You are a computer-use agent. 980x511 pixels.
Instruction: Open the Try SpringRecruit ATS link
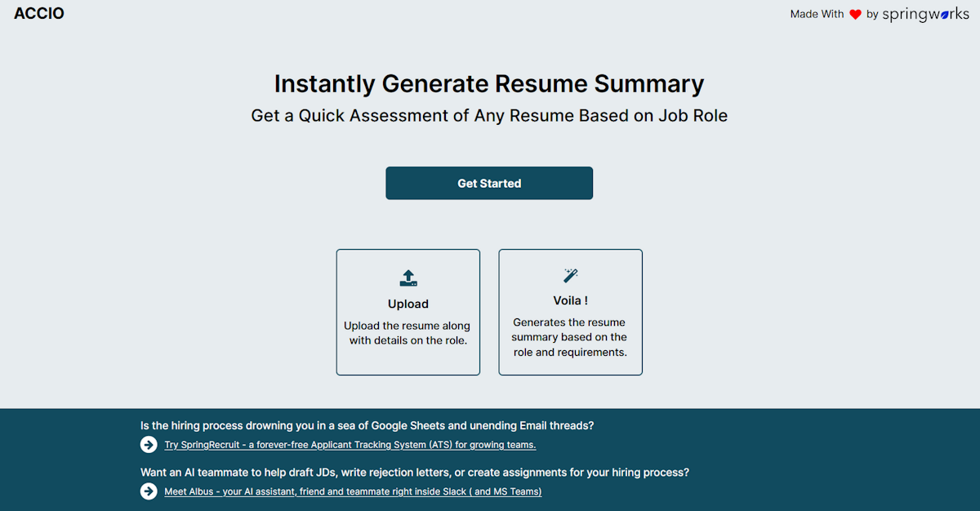pyautogui.click(x=350, y=445)
